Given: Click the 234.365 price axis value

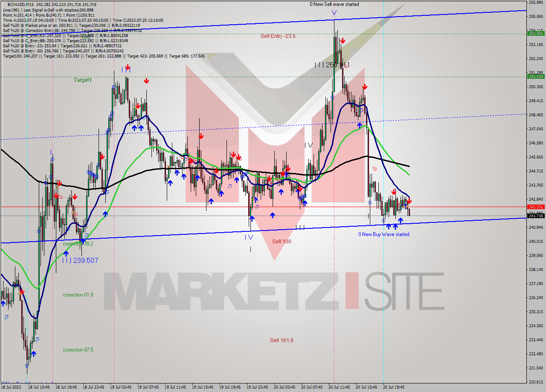Looking at the screenshot, I should pos(536,326).
